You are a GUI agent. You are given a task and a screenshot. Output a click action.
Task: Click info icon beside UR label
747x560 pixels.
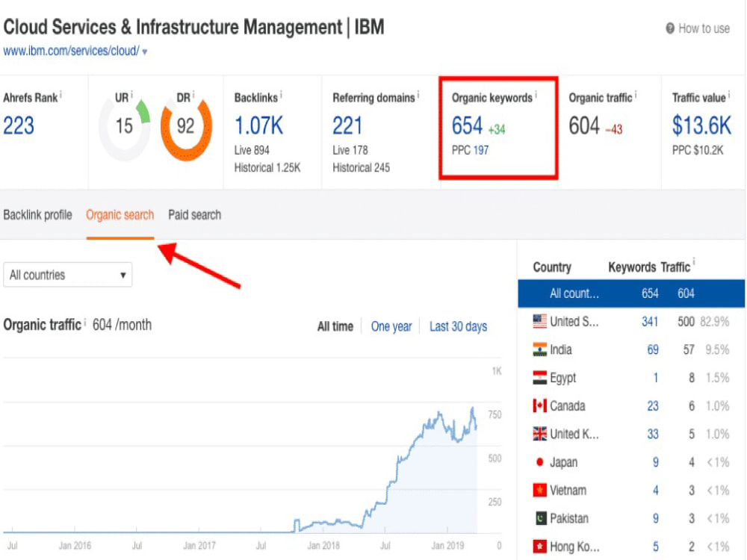131,95
